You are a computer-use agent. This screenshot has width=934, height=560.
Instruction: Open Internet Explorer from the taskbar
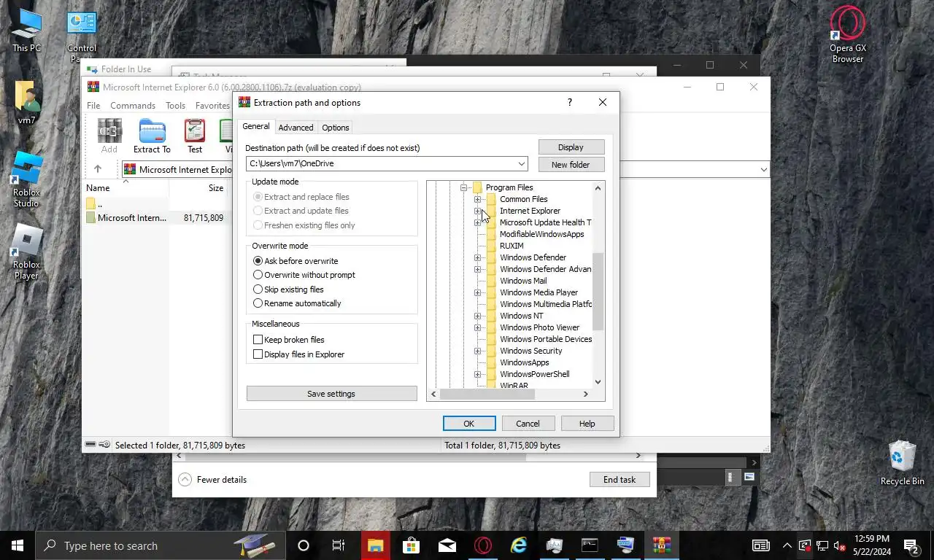tap(519, 545)
